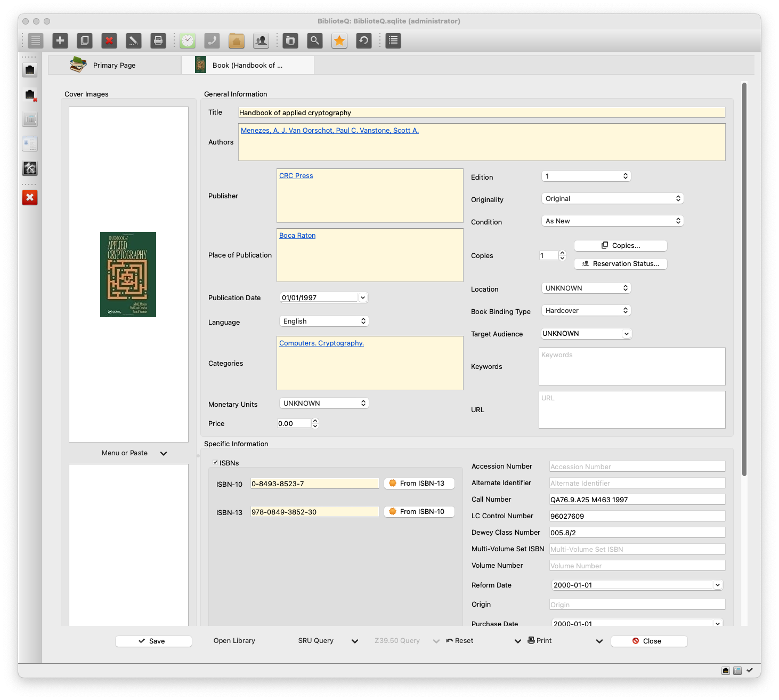Click the Reset button

click(x=460, y=641)
